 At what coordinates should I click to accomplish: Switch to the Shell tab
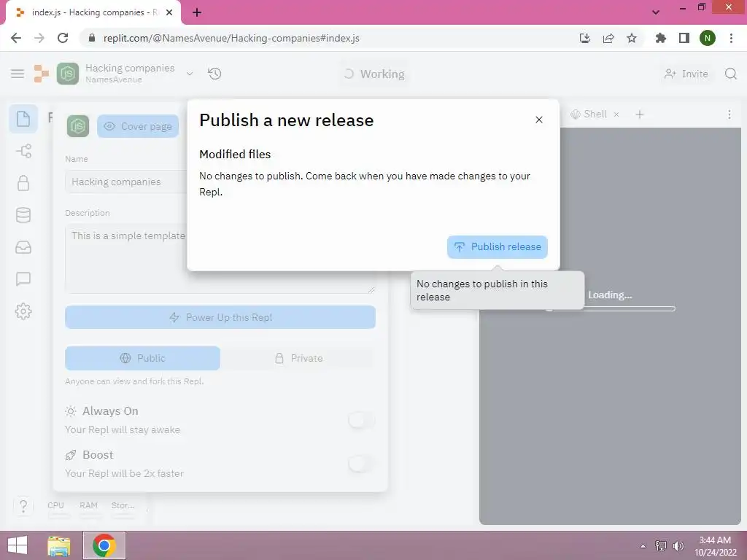pos(589,114)
